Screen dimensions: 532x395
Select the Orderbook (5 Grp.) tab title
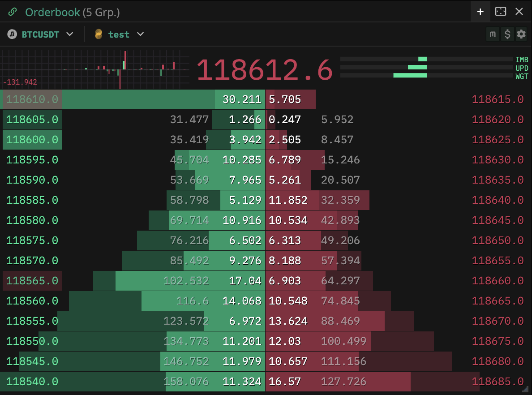pos(73,12)
